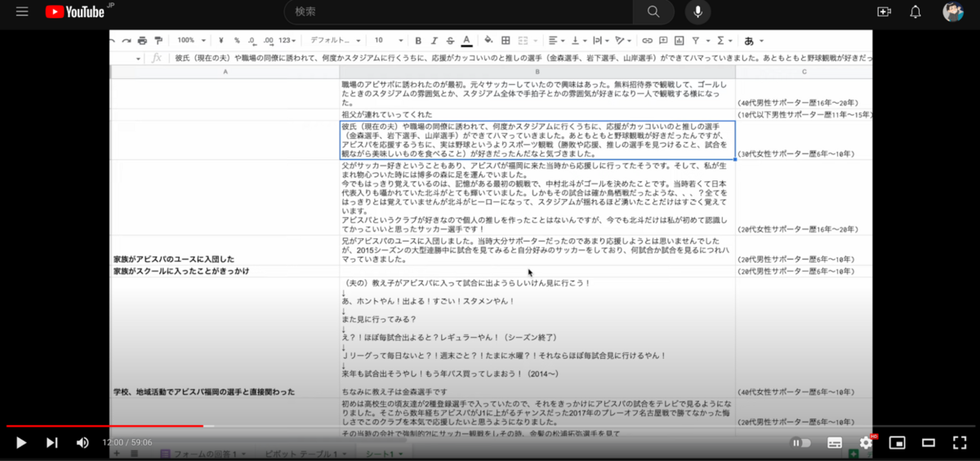Toggle subtitles captions button
Image resolution: width=980 pixels, height=461 pixels.
(x=835, y=442)
